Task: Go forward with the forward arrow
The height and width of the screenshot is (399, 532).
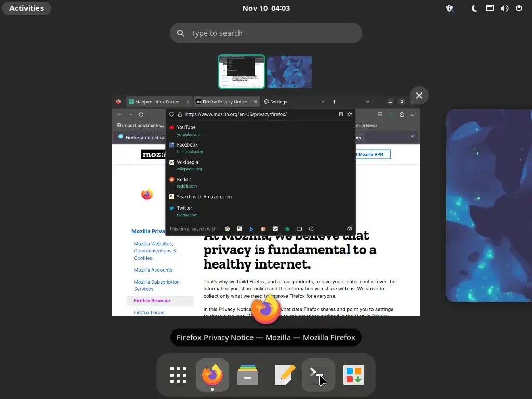Action: tap(130, 114)
